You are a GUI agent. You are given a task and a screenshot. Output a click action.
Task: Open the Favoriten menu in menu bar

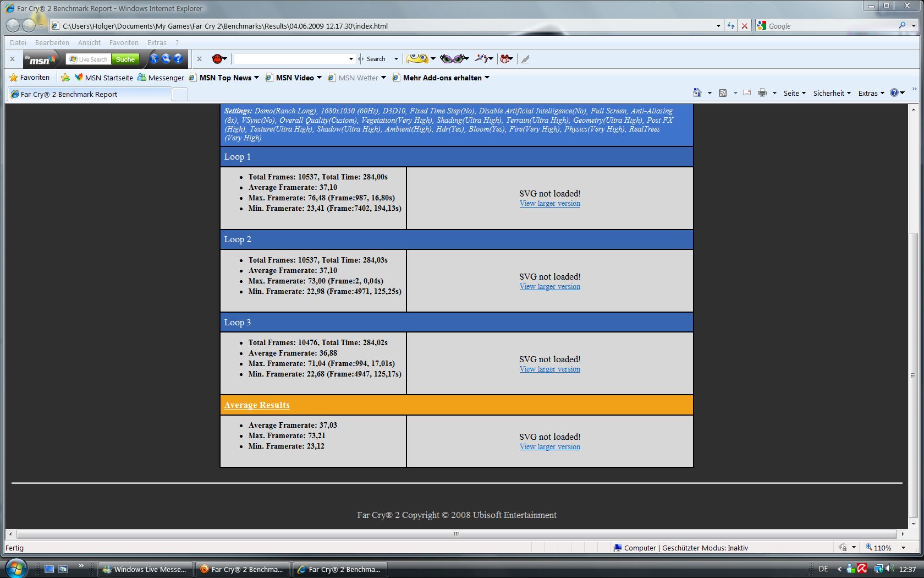click(x=124, y=42)
